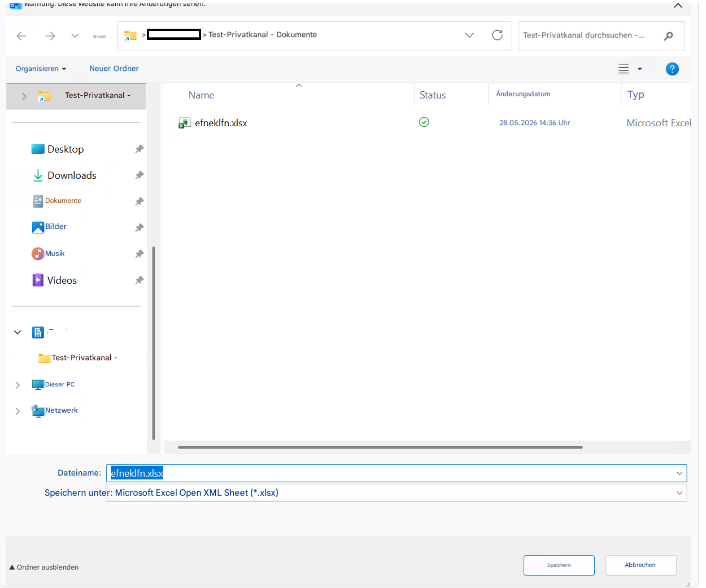
Task: Sort files by the Typ column
Action: [x=636, y=95]
